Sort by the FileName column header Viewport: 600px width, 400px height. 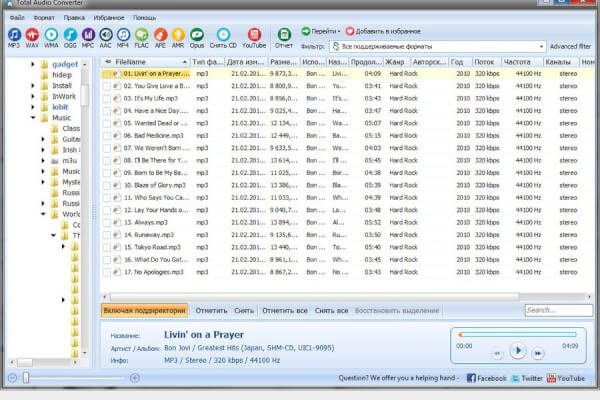[146, 62]
